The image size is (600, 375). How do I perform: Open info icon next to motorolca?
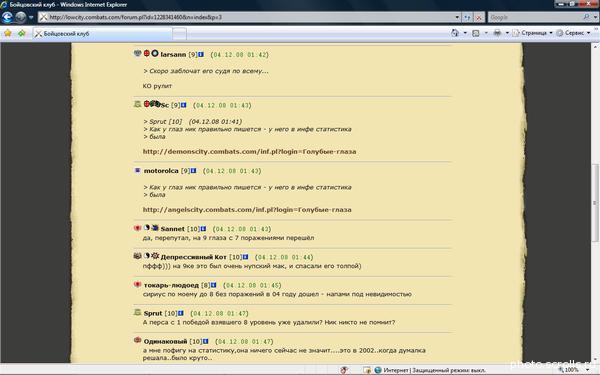(x=193, y=171)
